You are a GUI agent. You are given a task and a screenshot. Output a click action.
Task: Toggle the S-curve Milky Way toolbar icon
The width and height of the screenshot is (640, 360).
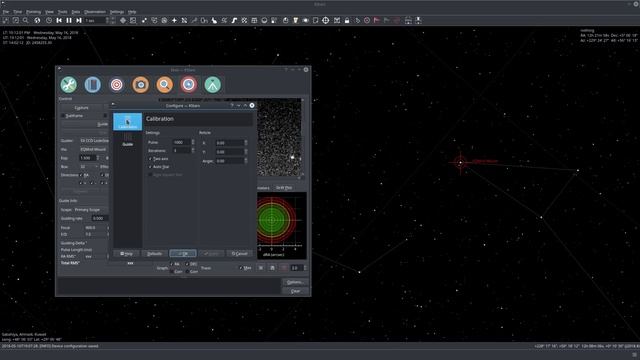click(234, 20)
